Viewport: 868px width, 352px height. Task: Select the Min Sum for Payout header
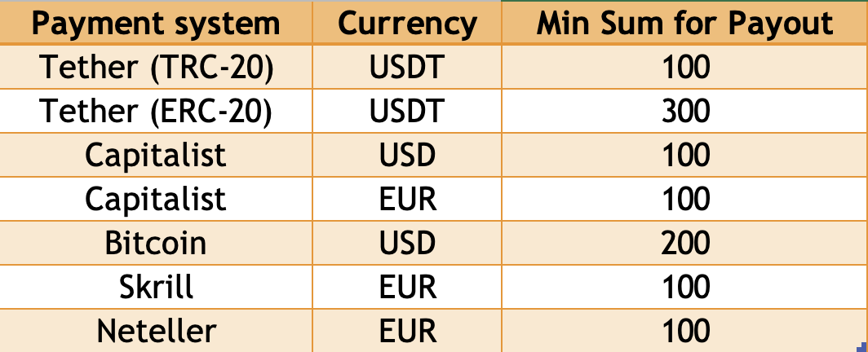[684, 23]
